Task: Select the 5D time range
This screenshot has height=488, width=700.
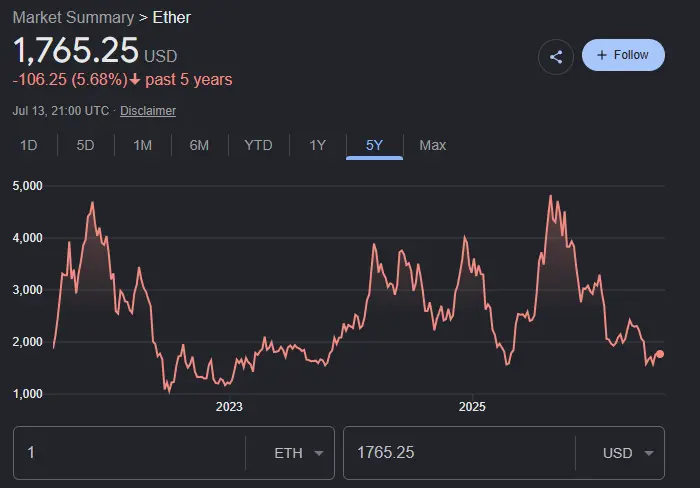Action: (85, 145)
